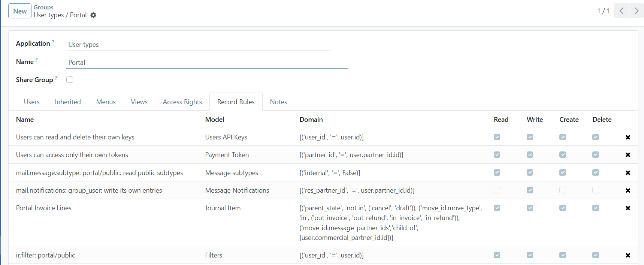The height and width of the screenshot is (265, 644).
Task: Delete the Payment Token record rule
Action: coord(628,155)
